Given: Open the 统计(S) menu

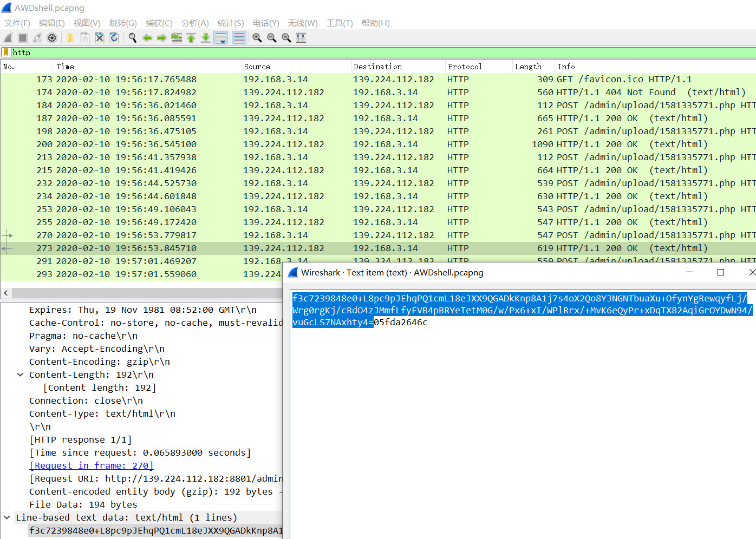Looking at the screenshot, I should click(x=231, y=23).
